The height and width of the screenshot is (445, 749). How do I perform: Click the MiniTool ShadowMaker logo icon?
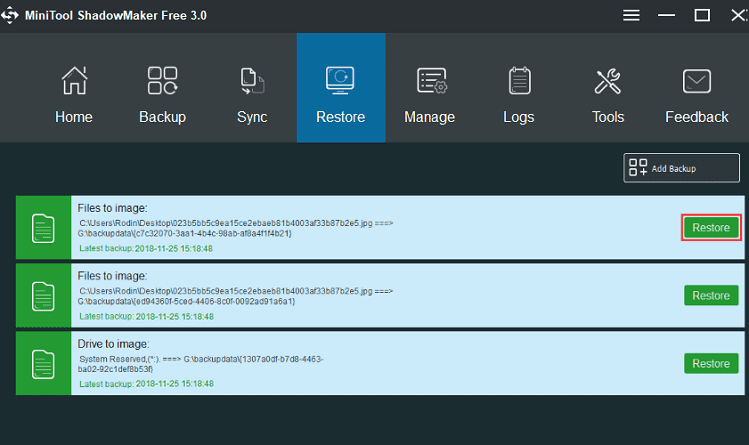pyautogui.click(x=10, y=15)
